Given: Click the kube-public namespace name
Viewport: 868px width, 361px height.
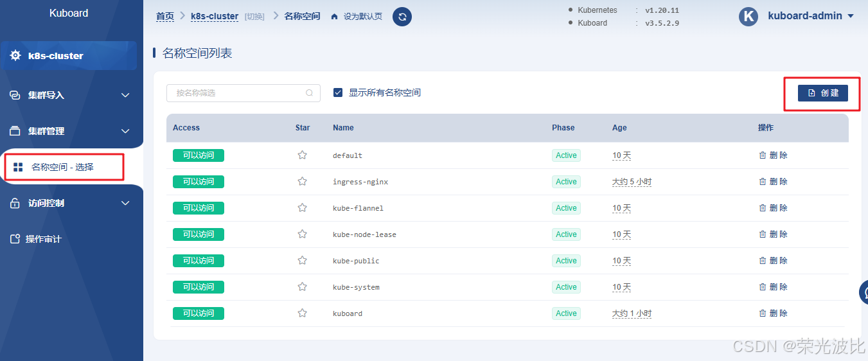Looking at the screenshot, I should coord(356,261).
